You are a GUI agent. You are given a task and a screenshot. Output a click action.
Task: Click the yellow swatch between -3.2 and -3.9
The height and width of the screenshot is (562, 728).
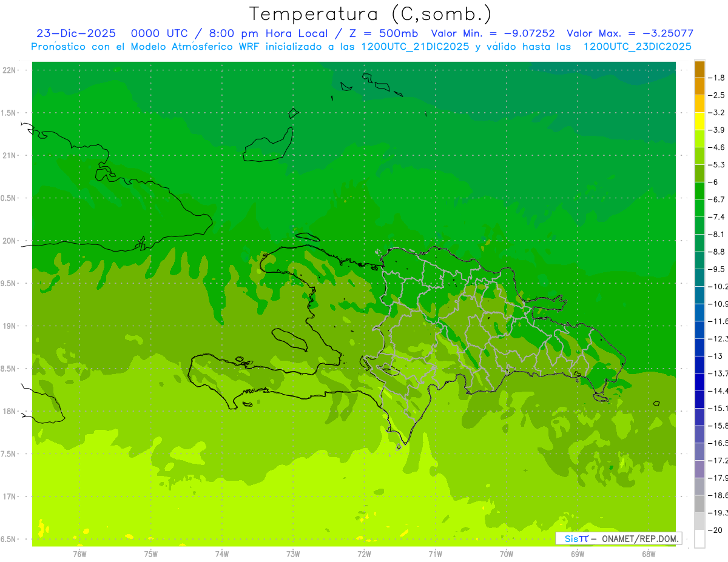(x=699, y=121)
